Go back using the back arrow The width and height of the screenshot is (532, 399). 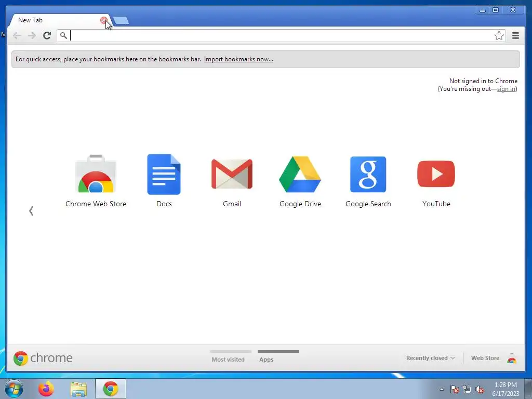click(17, 35)
